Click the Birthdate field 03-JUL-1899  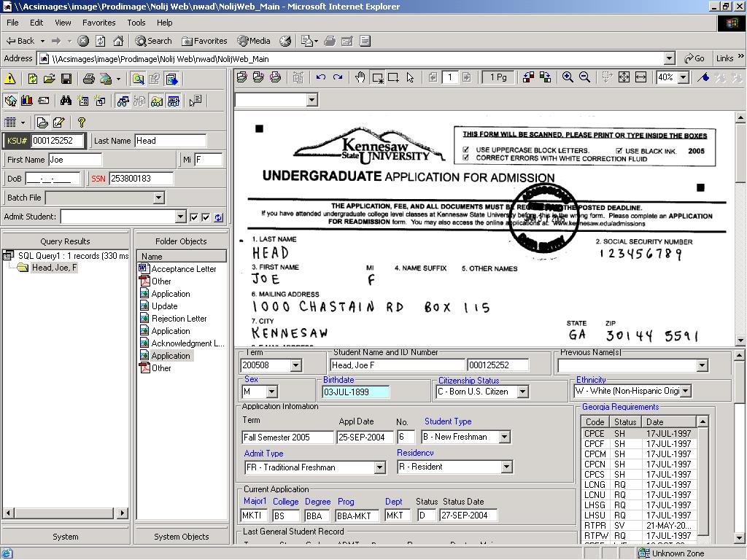[355, 392]
